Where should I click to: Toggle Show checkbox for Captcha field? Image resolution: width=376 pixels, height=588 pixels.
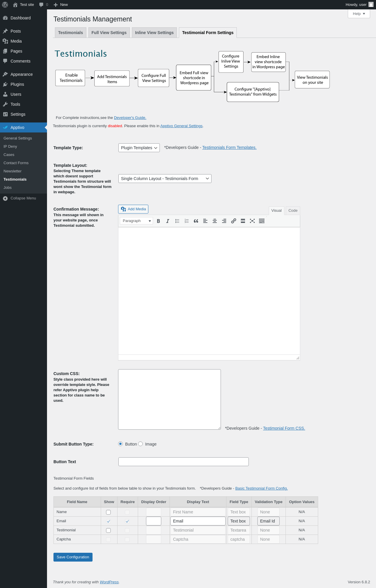click(108, 540)
